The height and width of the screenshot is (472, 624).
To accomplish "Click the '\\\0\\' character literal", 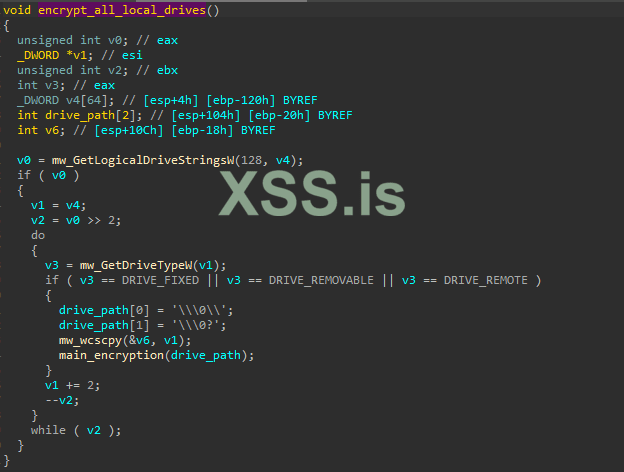I will [199, 310].
